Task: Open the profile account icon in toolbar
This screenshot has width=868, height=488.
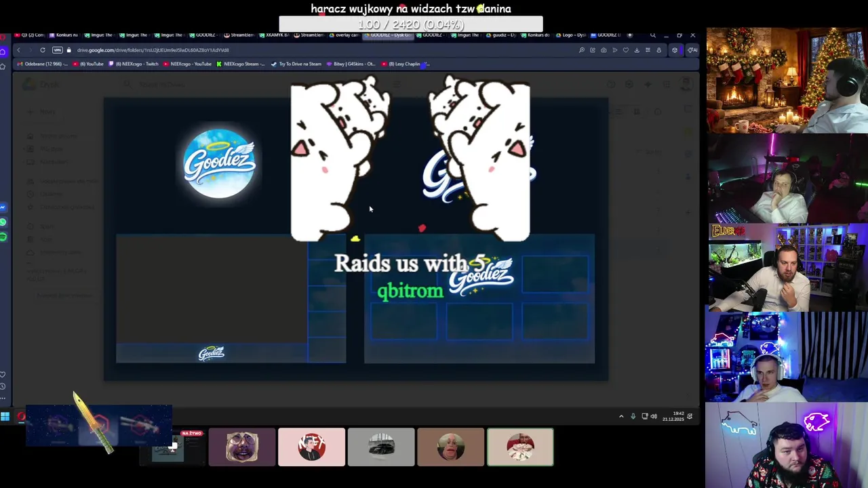Action: click(658, 50)
